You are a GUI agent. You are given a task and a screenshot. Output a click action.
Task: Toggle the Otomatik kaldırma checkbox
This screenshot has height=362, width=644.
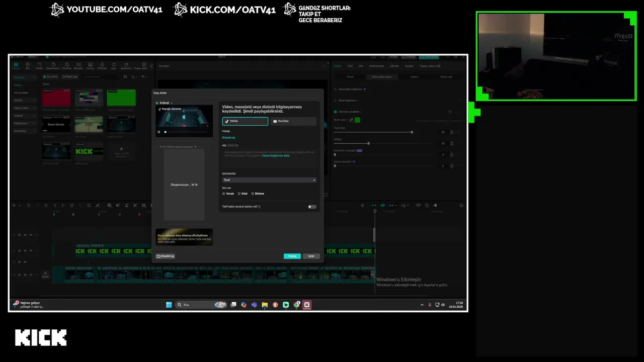335,89
